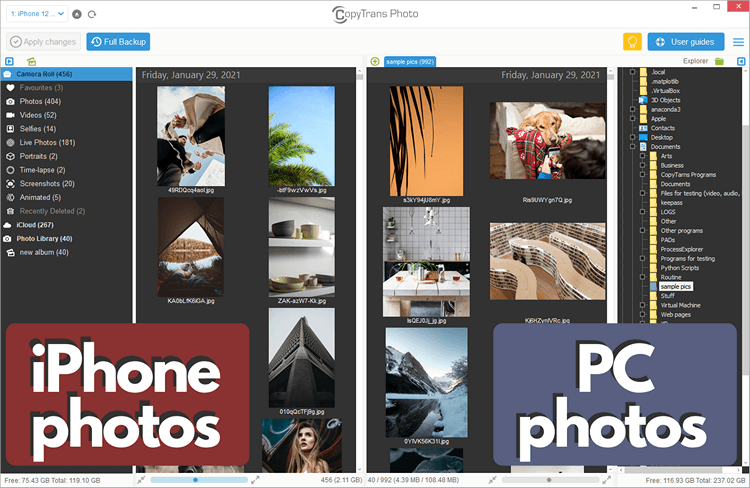Select skyscraper photo 010qQcTFj9g.jpg
The height and width of the screenshot is (488, 750).
[x=302, y=358]
